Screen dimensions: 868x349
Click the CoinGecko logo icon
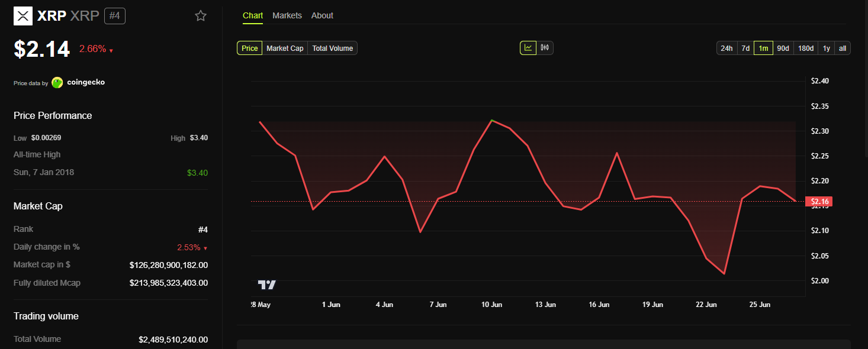click(57, 83)
